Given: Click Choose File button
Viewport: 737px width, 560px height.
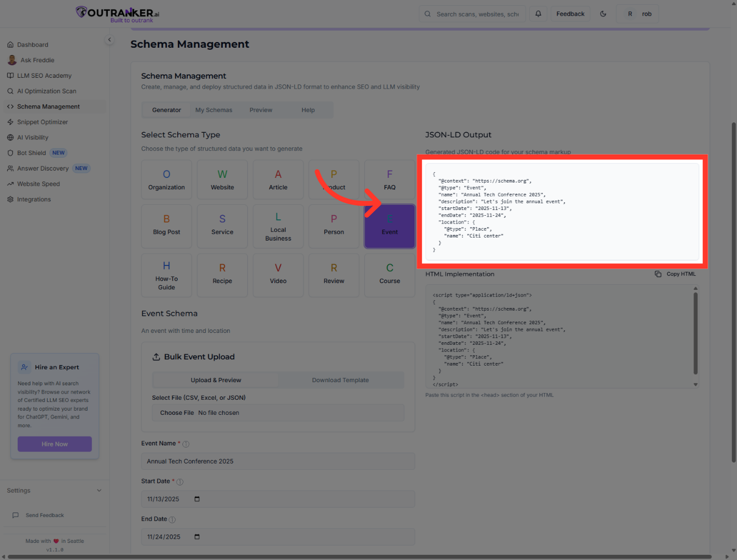Looking at the screenshot, I should point(177,413).
